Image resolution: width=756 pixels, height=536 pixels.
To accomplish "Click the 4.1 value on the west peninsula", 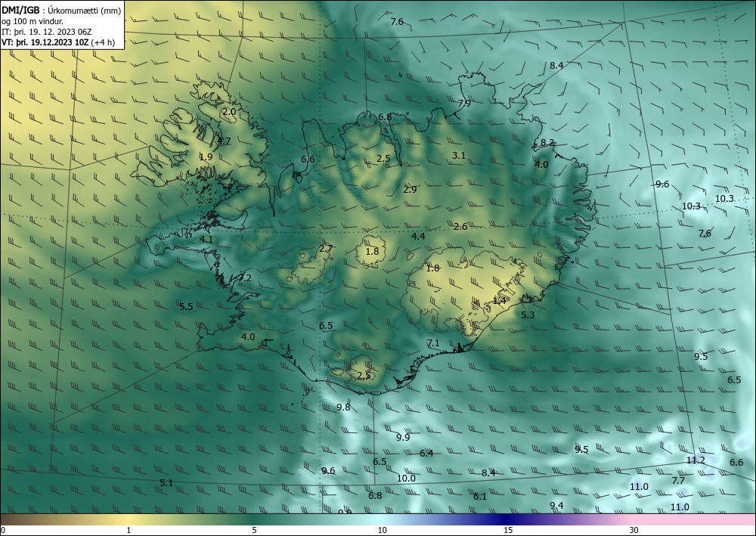I will coord(206,239).
